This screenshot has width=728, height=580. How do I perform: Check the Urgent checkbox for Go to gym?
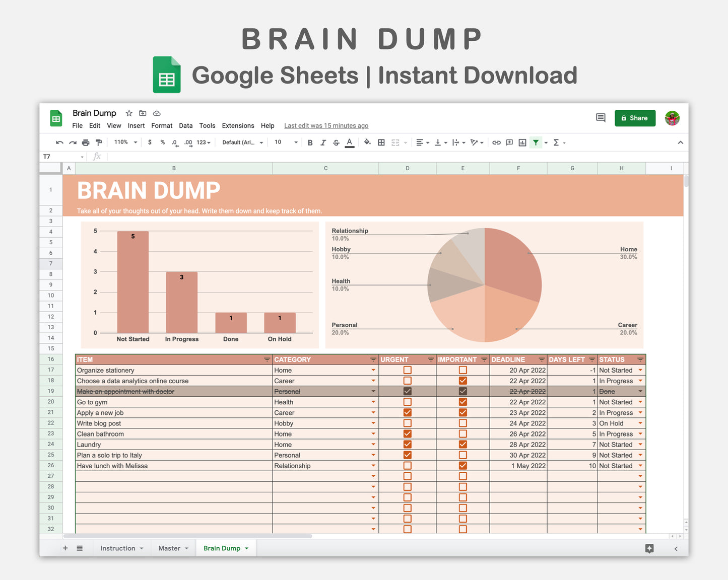click(x=407, y=402)
